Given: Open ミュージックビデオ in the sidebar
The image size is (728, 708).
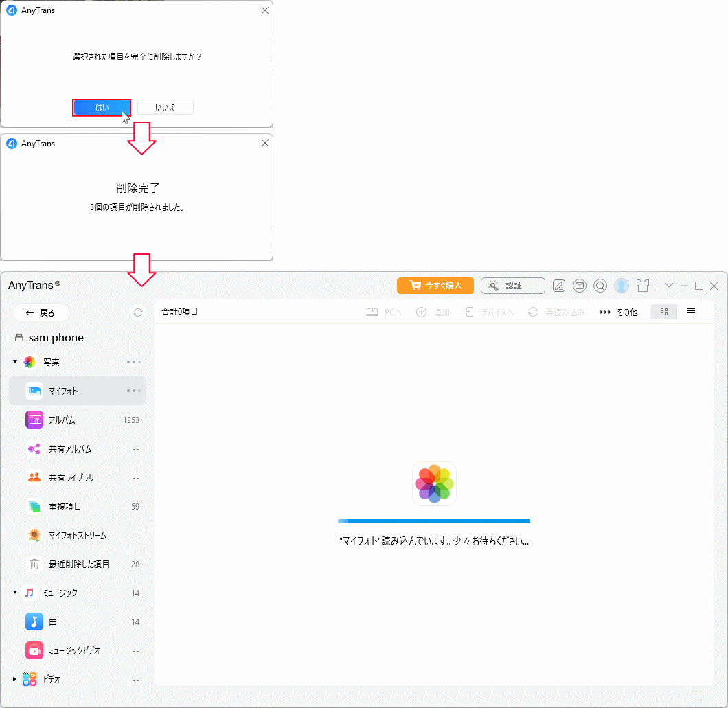Looking at the screenshot, I should 78,650.
